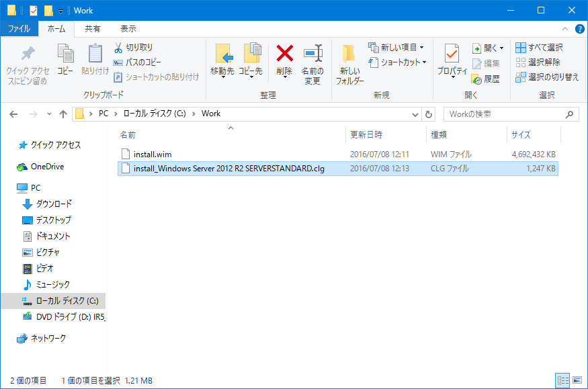Open Move to destination button
The image size is (588, 389).
point(222,60)
